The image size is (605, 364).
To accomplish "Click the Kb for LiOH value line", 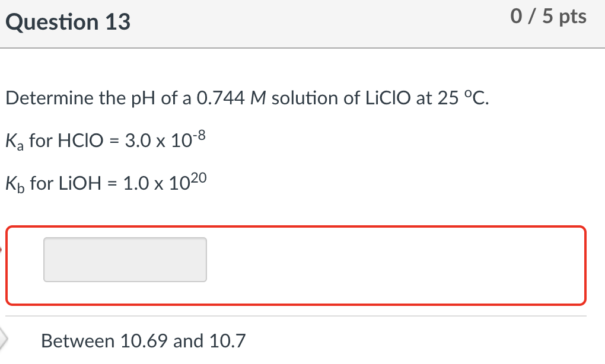I will pos(106,183).
